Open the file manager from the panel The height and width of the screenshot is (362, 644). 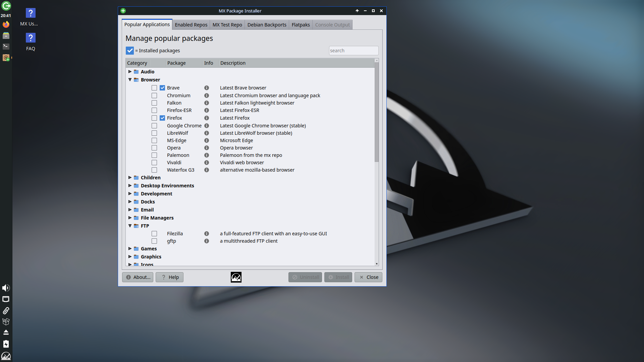(6, 36)
